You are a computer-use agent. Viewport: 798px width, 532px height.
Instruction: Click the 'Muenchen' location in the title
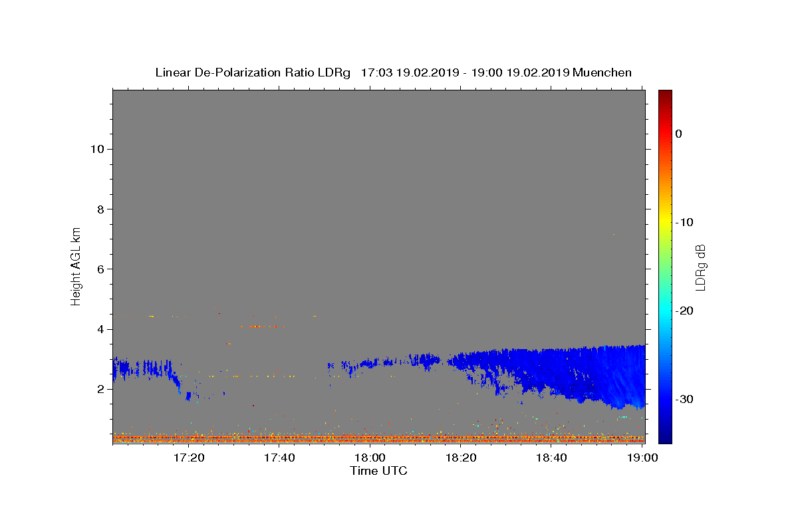tap(602, 72)
